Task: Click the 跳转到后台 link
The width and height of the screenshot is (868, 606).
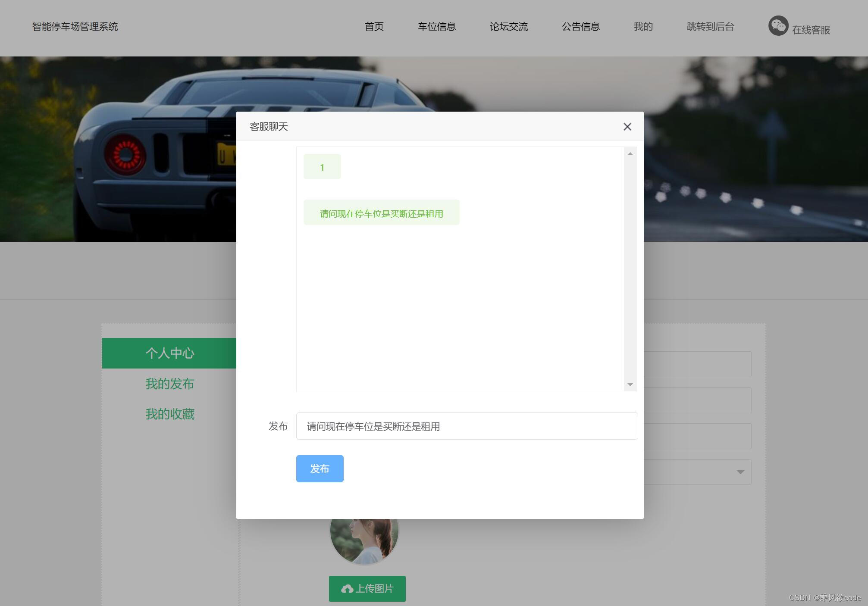Action: coord(710,27)
